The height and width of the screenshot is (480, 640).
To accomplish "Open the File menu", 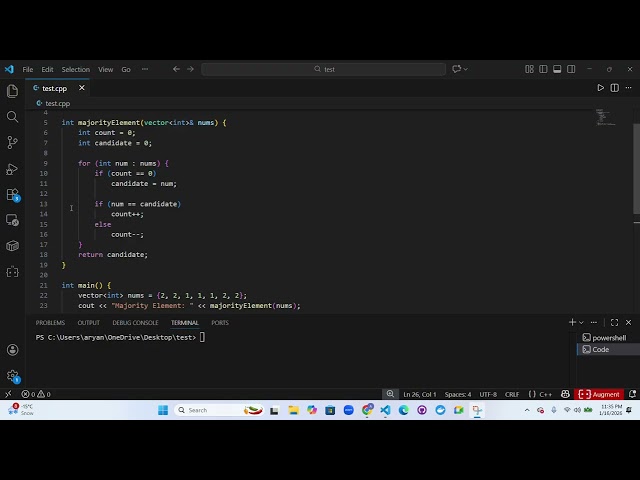I will pos(28,69).
